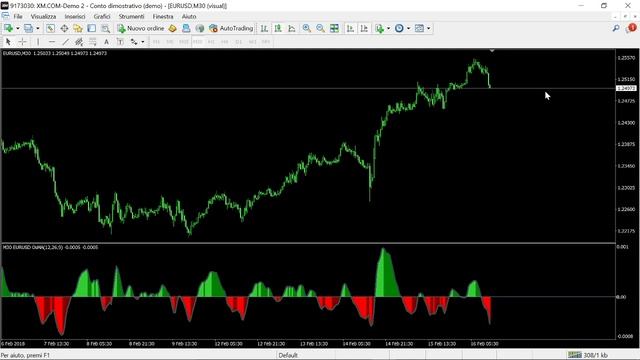Open the Aiuto menu
The width and height of the screenshot is (640, 360).
189,16
